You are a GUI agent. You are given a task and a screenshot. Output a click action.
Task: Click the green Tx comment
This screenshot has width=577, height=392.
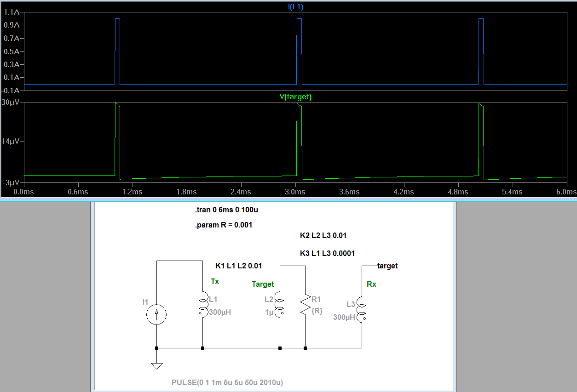pos(215,281)
